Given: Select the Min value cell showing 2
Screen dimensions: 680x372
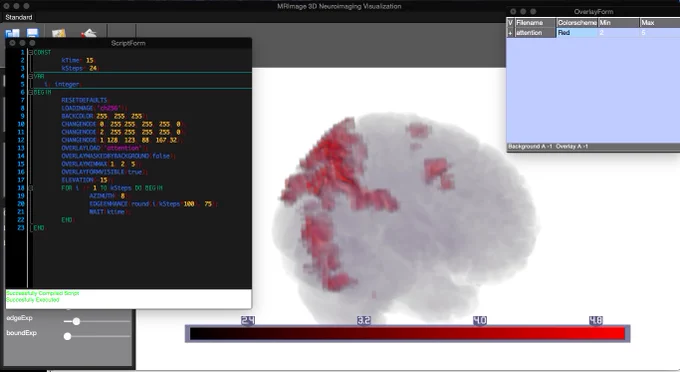Looking at the screenshot, I should (x=619, y=33).
